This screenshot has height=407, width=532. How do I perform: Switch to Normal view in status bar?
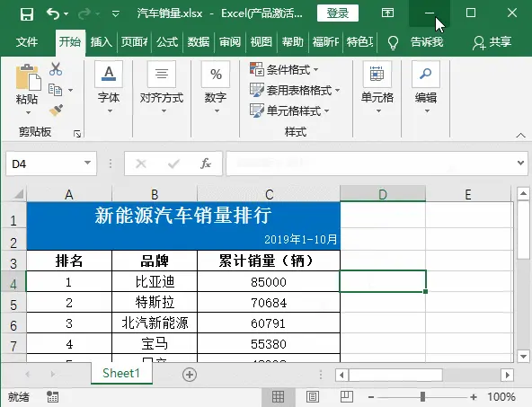(279, 396)
